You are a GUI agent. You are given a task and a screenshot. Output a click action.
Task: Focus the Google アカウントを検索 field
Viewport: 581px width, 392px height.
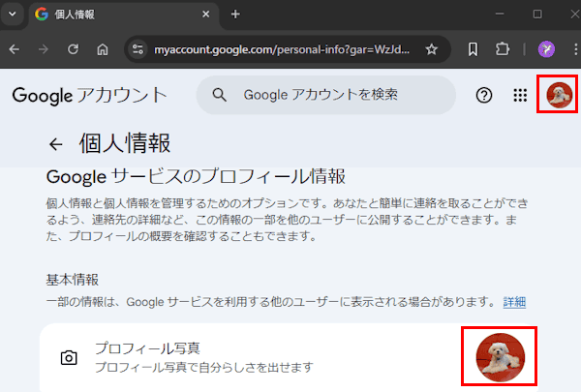(326, 95)
